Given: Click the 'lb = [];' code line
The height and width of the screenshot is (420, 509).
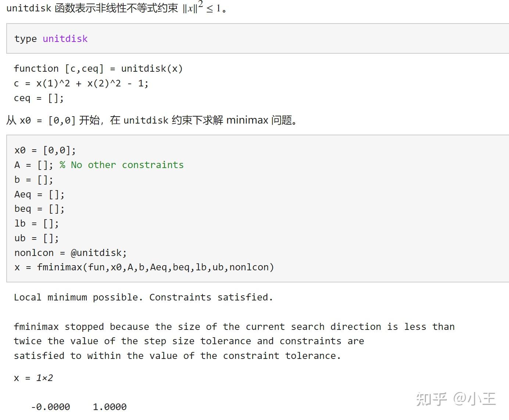Looking at the screenshot, I should pos(36,224).
